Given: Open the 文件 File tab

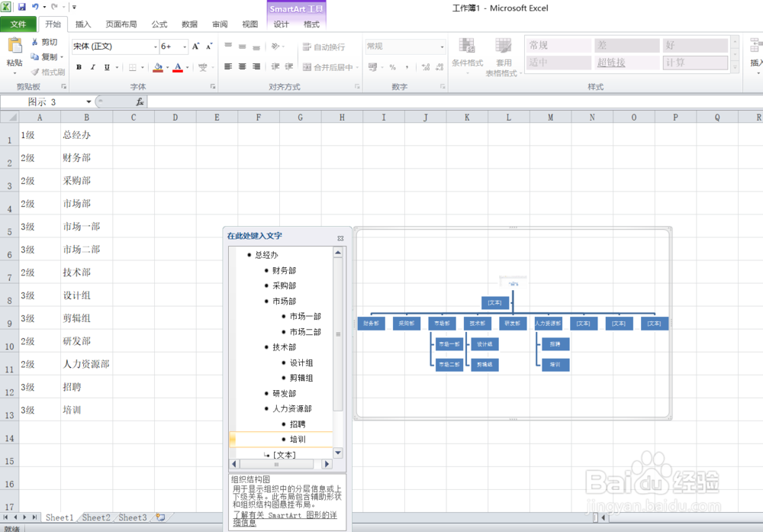Looking at the screenshot, I should [18, 24].
